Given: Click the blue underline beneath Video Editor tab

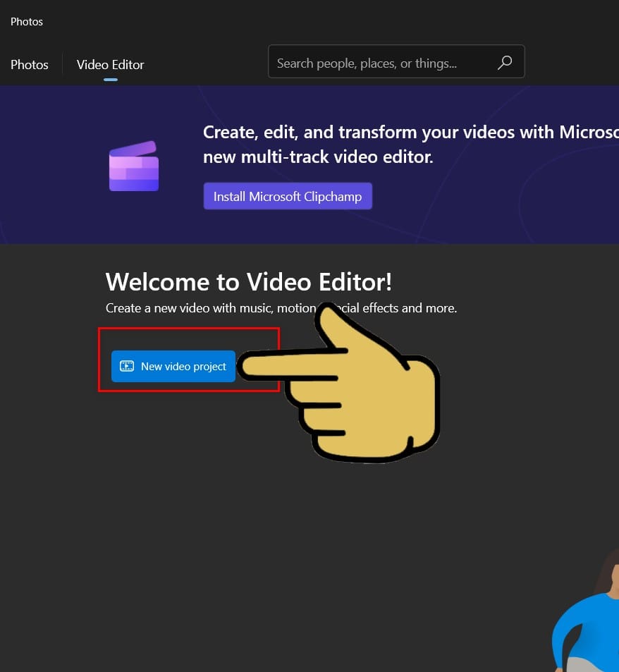Looking at the screenshot, I should tap(110, 79).
